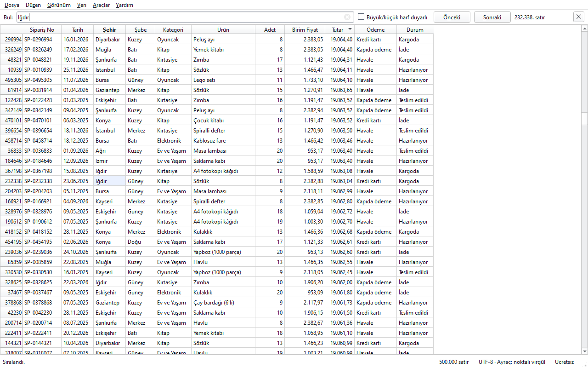Viewport: 588px width, 368px height.
Task: Sort by the Sipariş No column header
Action: click(42, 29)
